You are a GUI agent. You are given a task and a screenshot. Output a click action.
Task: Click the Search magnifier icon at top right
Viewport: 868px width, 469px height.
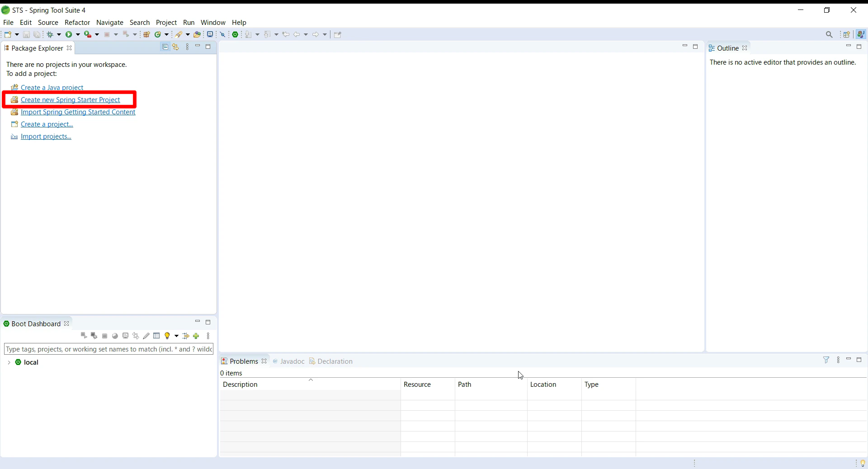[x=829, y=34]
